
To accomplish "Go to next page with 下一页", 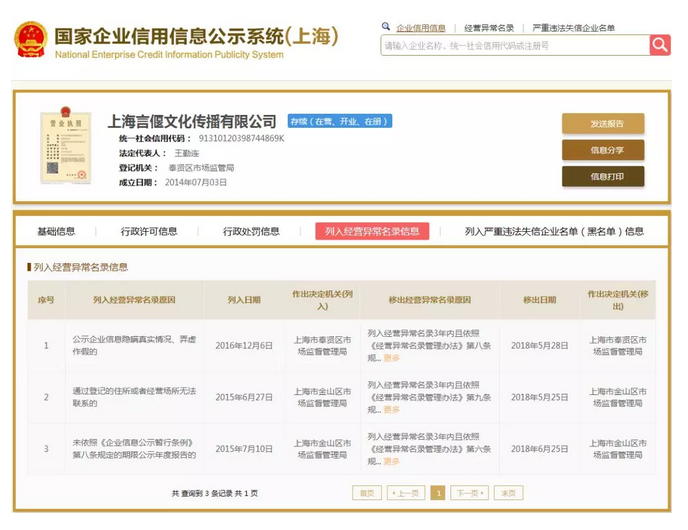I will [x=469, y=493].
